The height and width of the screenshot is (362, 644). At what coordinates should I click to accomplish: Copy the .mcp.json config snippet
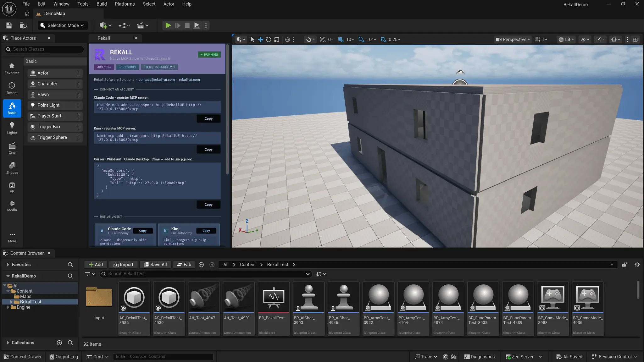(x=208, y=205)
